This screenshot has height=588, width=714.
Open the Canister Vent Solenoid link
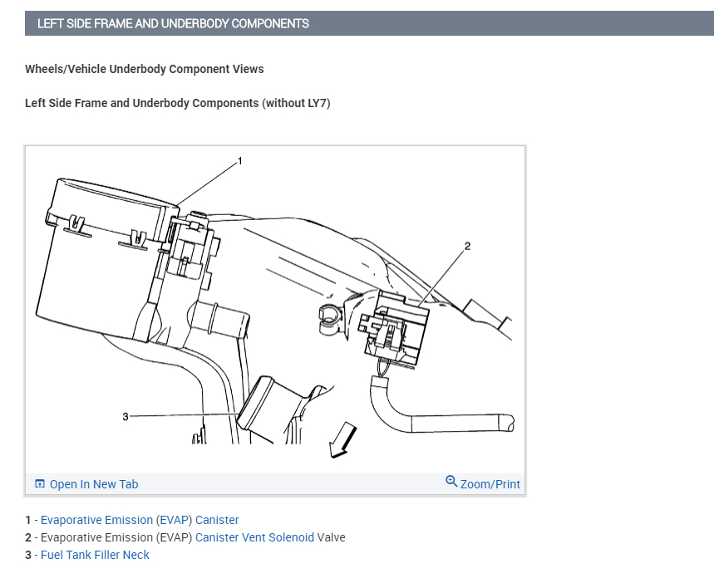(254, 537)
